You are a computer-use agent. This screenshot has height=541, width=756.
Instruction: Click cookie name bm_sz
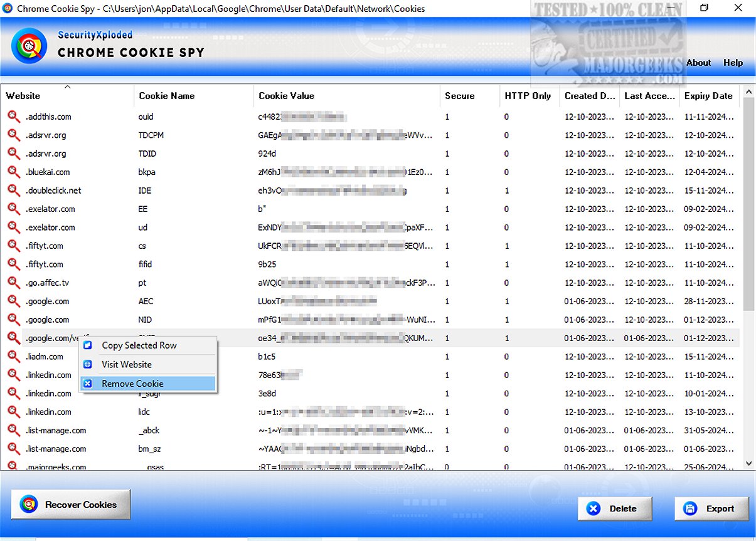click(x=149, y=449)
